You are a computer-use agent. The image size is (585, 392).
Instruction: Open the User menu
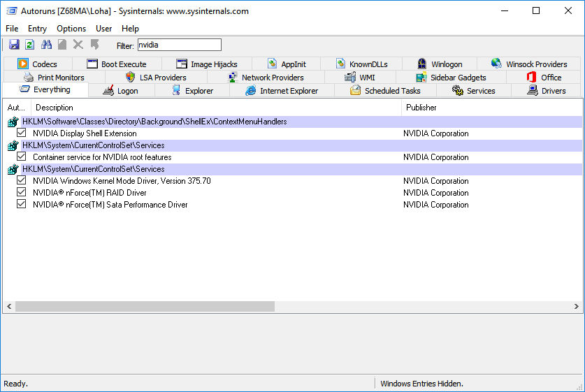[103, 29]
